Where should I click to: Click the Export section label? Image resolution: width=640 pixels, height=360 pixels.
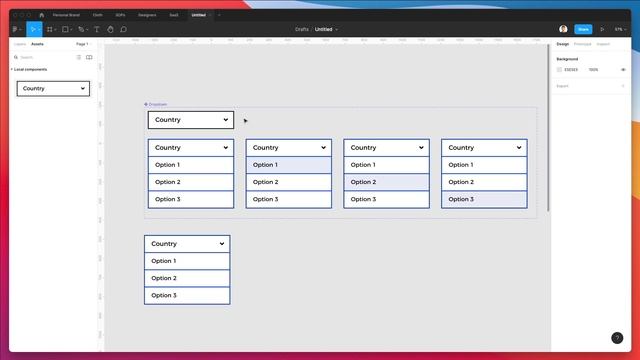click(x=562, y=86)
